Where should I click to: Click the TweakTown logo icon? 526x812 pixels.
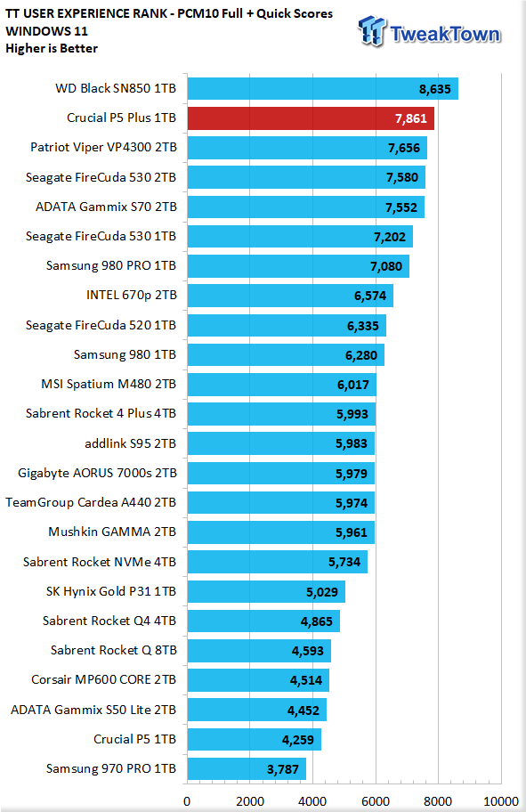[372, 30]
